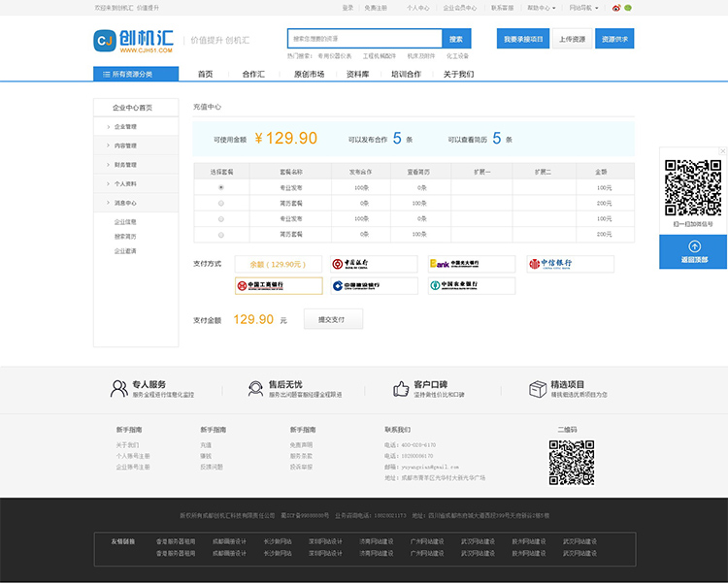Click the 创机汇 CJ logo
This screenshot has width=728, height=584.
pyautogui.click(x=133, y=40)
